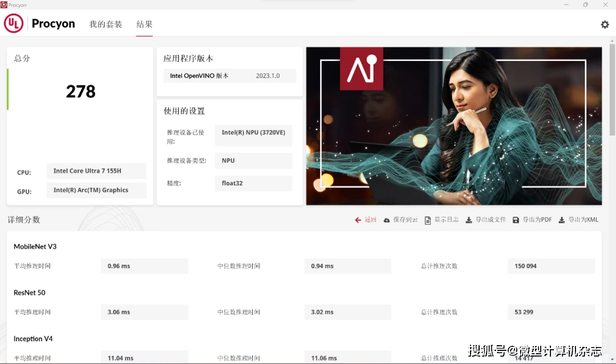
Task: Open the settings gear icon
Action: [x=605, y=24]
